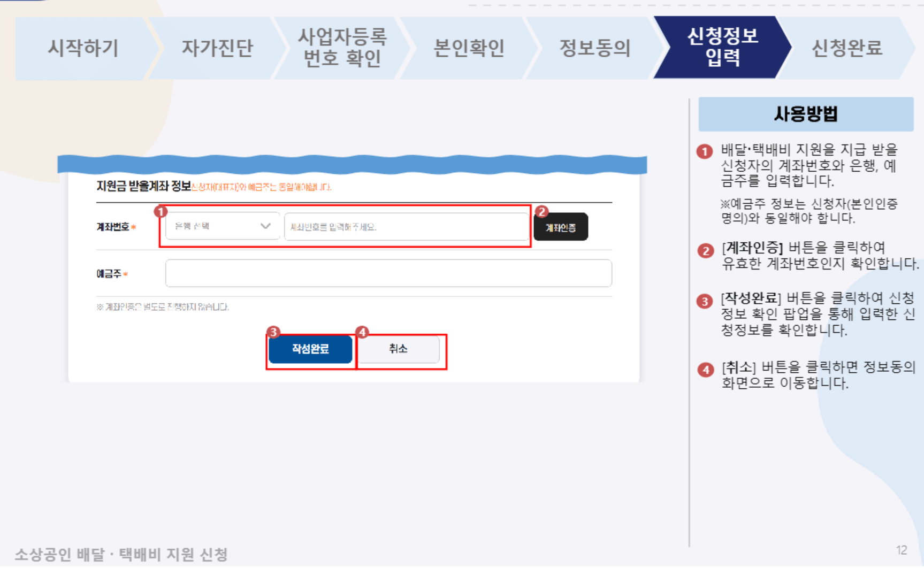Screen dimensions: 924x568
Task: Click the instruction starting with 배달·택배비 지원을
Action: pos(809,165)
